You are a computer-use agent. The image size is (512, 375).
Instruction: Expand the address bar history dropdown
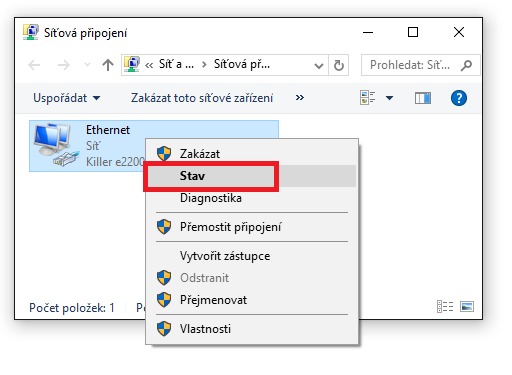tap(319, 65)
